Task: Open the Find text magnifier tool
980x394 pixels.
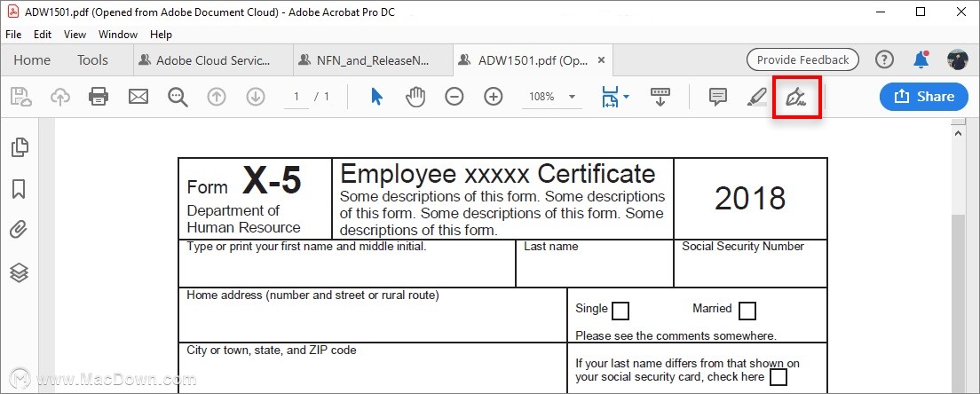Action: [x=178, y=96]
